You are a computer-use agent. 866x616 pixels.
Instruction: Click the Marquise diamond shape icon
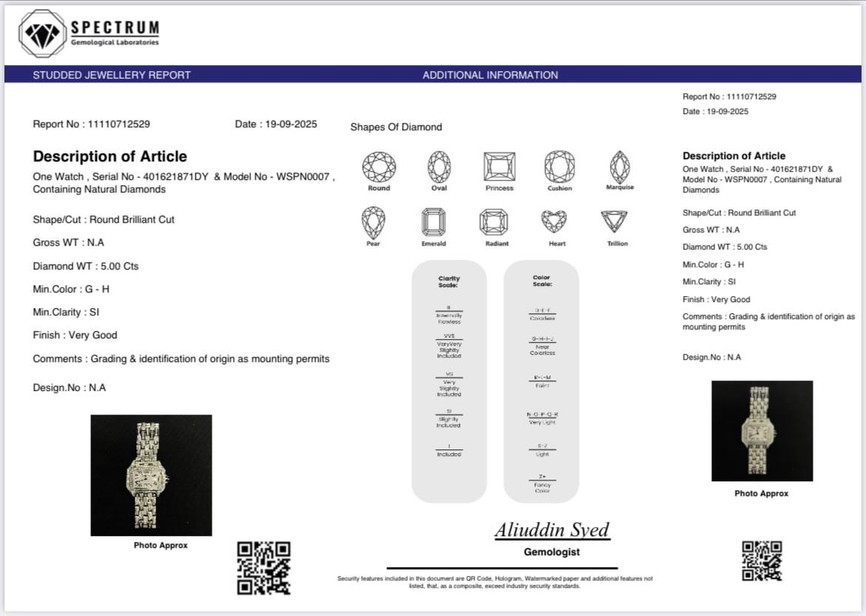tap(620, 166)
